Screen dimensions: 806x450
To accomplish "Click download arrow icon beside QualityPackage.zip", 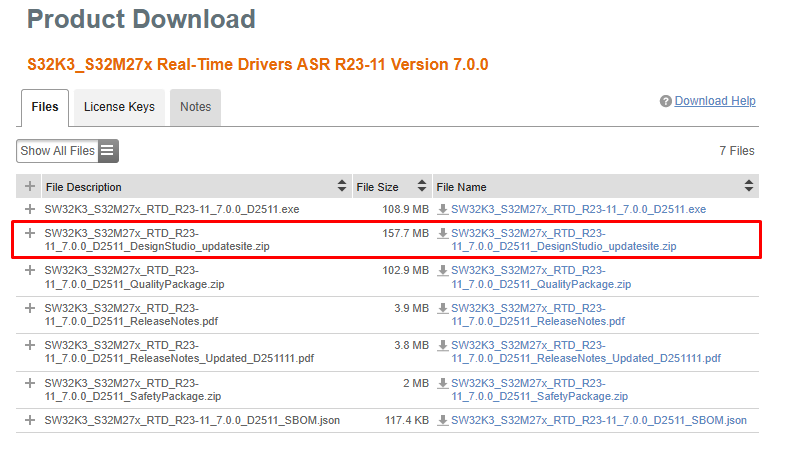I will (x=443, y=271).
